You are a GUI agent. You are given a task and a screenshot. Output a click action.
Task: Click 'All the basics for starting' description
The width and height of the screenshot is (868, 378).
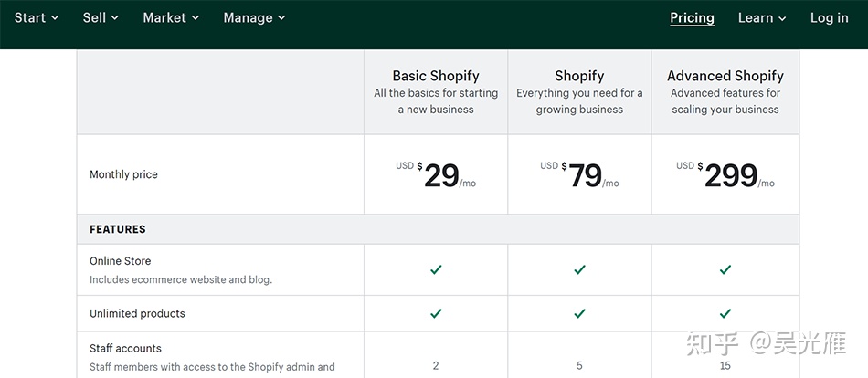pyautogui.click(x=436, y=93)
